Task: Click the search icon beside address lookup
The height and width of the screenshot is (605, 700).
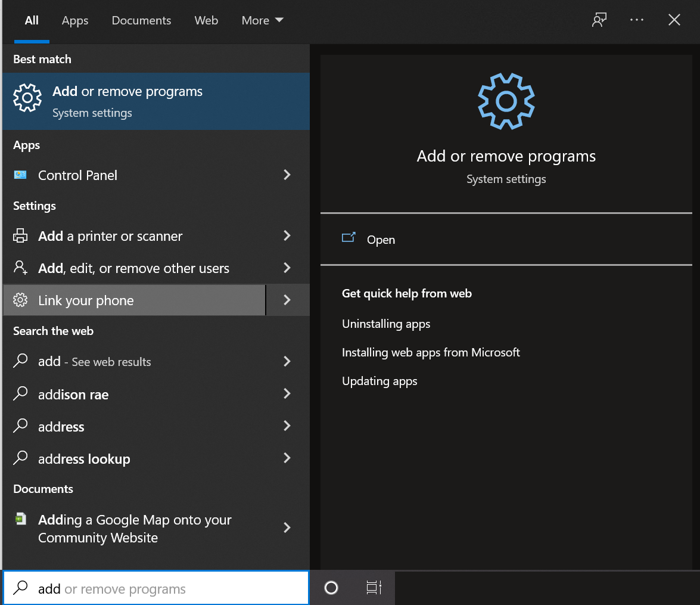Action: (20, 458)
